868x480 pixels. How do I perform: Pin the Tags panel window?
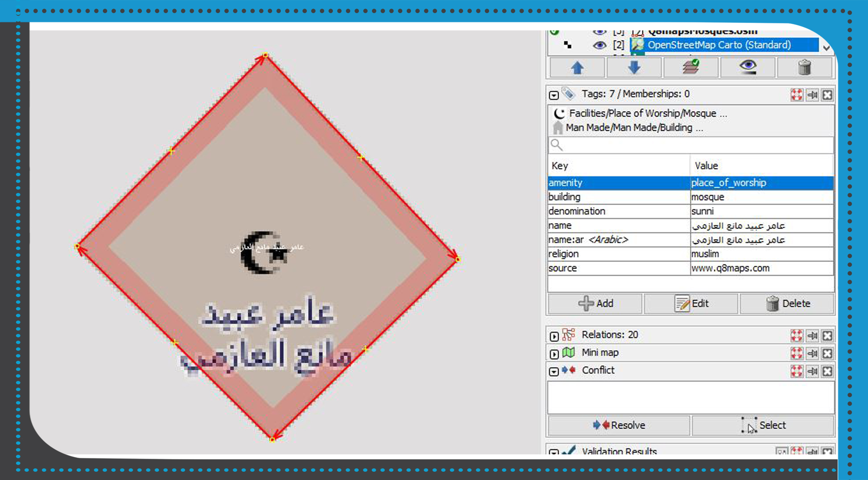pyautogui.click(x=812, y=95)
